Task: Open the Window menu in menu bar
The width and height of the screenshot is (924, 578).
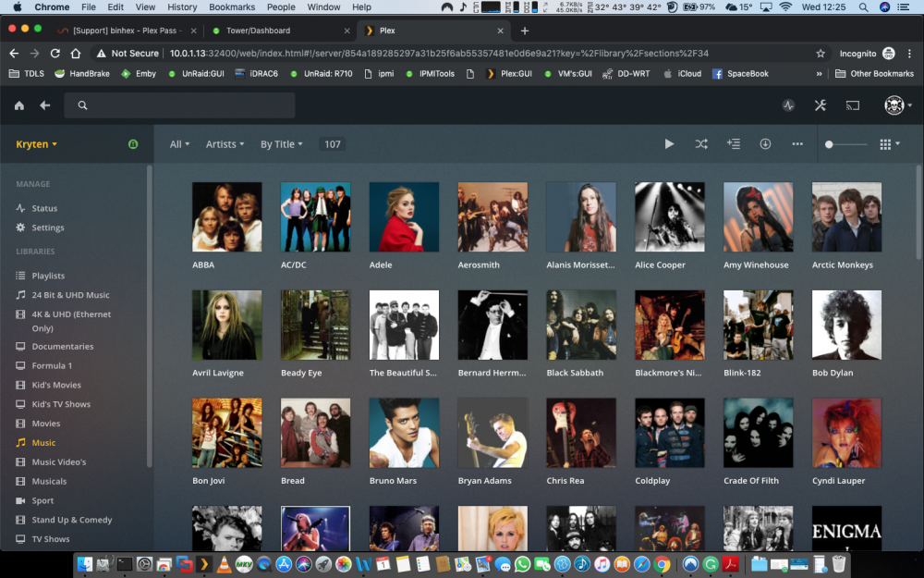Action: pyautogui.click(x=323, y=7)
